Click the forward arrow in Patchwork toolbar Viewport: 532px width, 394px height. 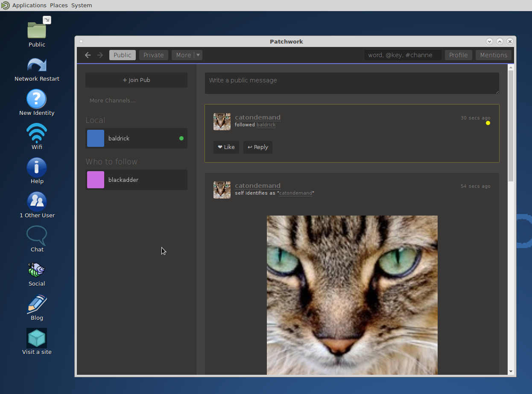pos(100,55)
